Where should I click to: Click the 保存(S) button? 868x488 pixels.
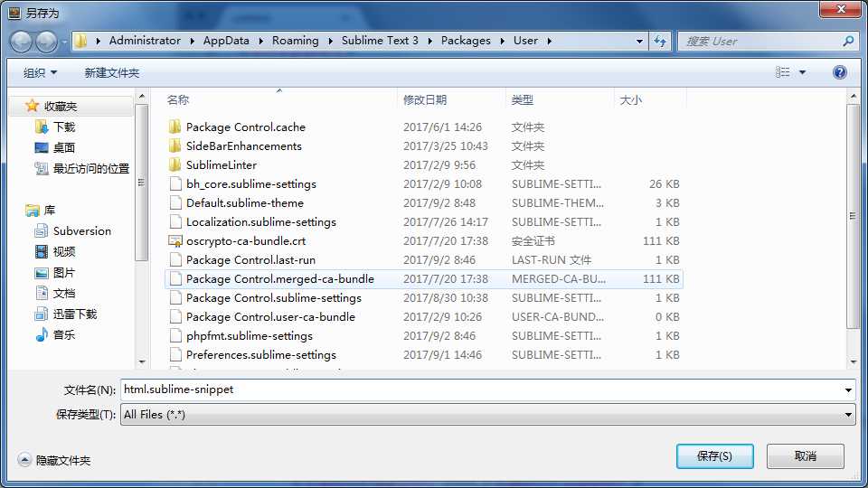point(714,455)
